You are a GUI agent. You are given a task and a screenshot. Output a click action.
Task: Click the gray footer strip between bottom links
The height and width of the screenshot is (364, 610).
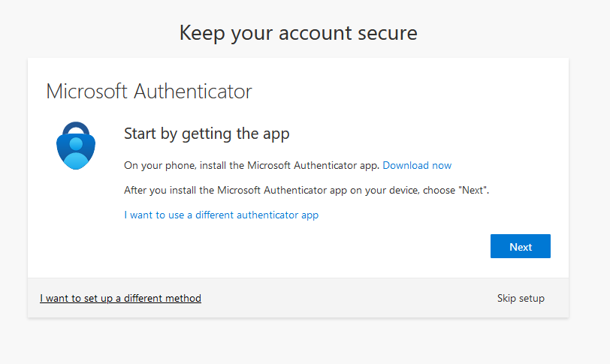point(346,298)
